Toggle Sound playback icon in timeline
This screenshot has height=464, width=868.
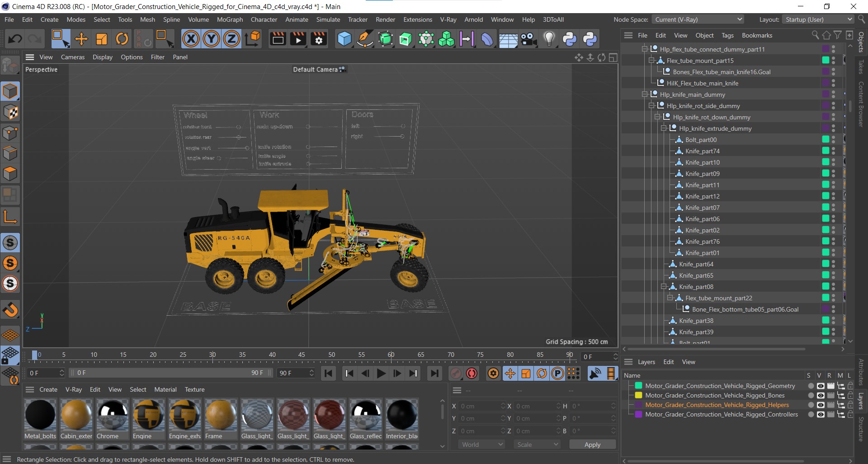[595, 374]
